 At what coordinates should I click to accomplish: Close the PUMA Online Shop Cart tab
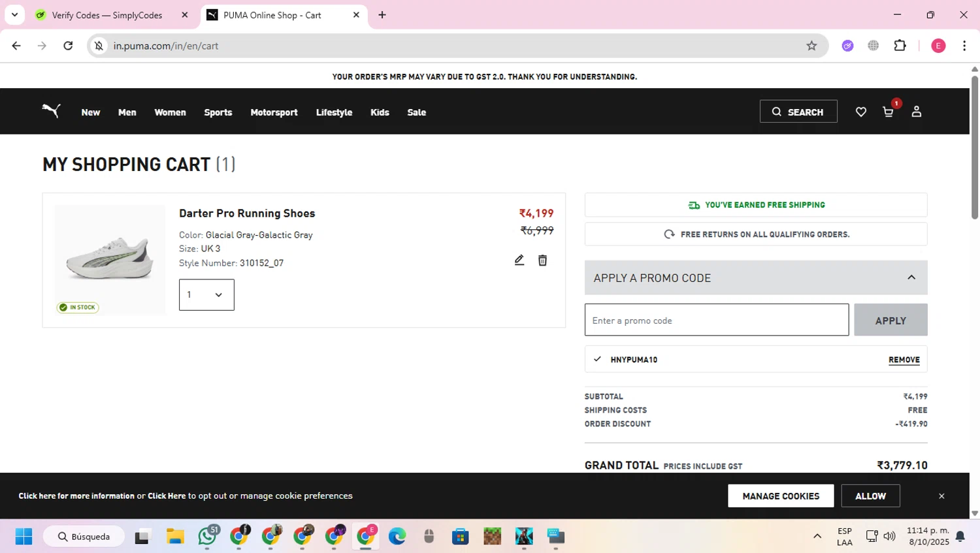356,15
